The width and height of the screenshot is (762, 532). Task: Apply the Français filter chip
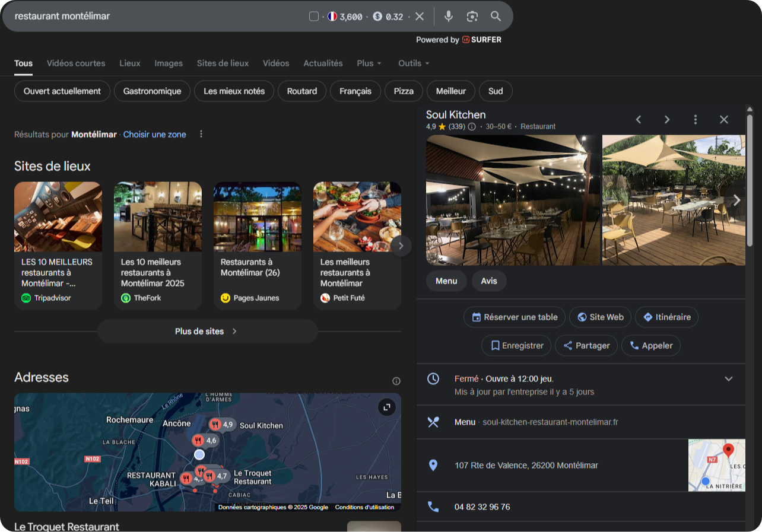355,91
